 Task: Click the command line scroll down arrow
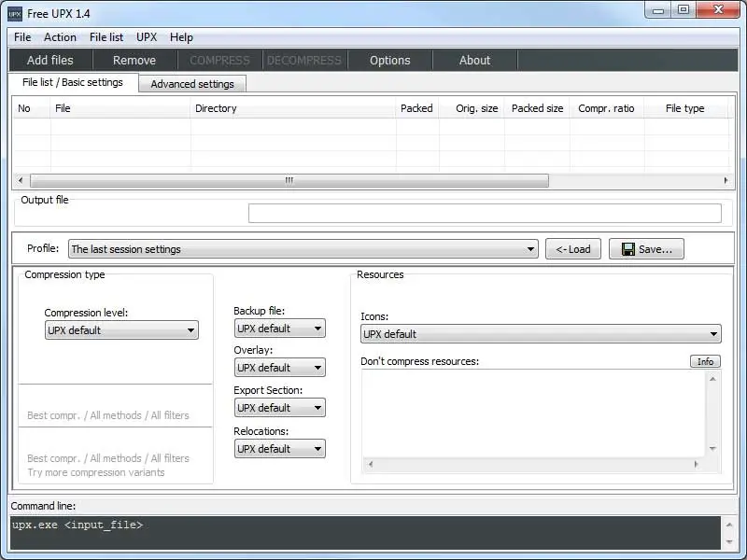[729, 541]
